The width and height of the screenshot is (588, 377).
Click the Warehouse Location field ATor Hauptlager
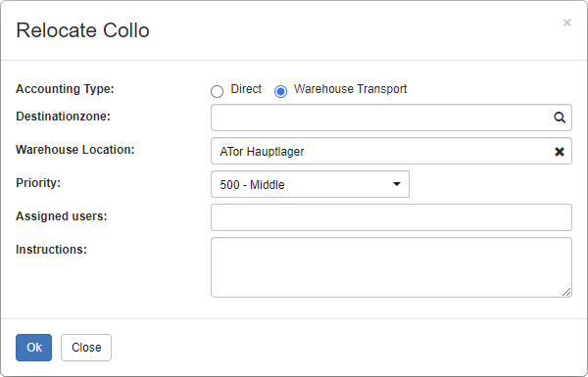point(391,151)
